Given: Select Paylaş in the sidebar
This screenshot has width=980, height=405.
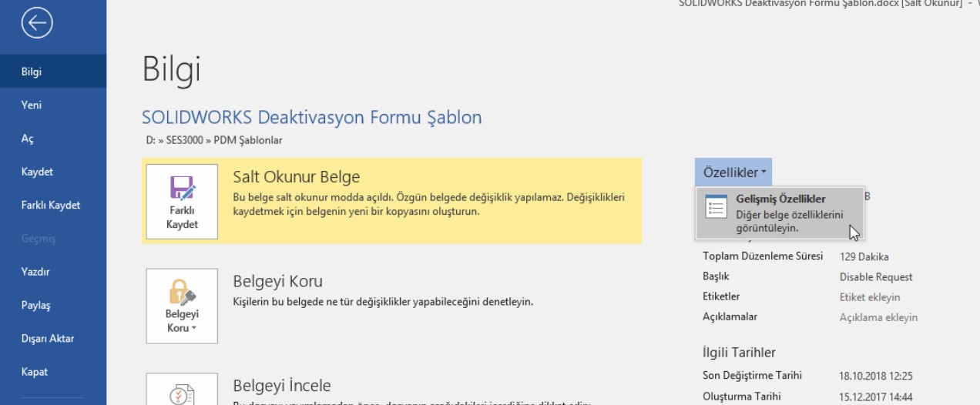Looking at the screenshot, I should coord(35,305).
